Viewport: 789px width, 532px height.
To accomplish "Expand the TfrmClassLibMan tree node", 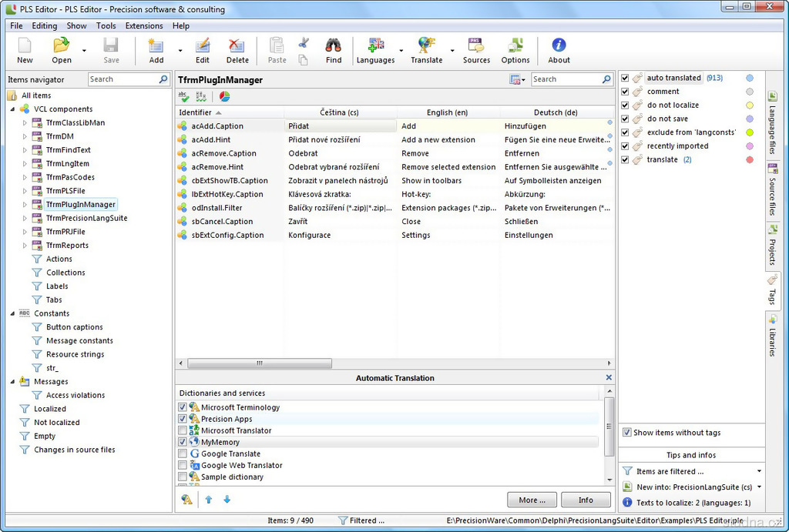I will click(25, 123).
